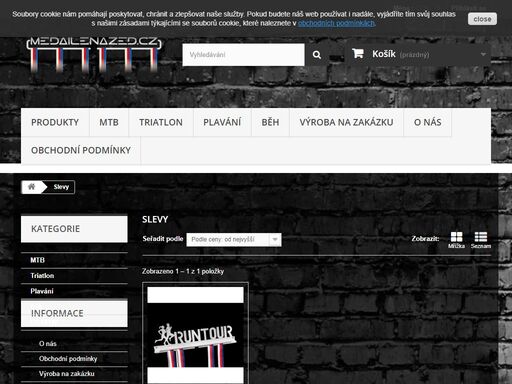
Task: Switch to Seznam list view
Action: [x=481, y=240]
